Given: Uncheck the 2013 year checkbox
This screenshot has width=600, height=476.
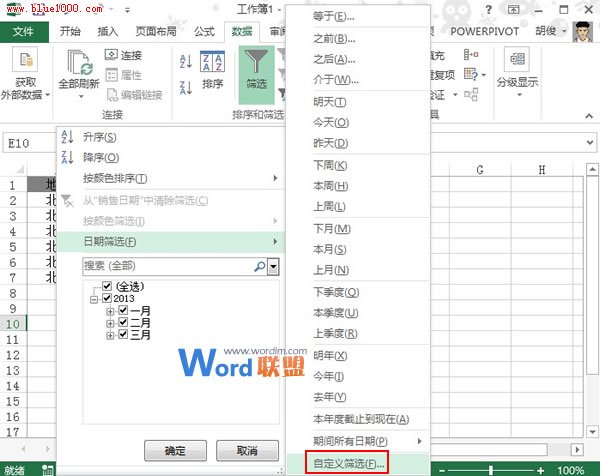Looking at the screenshot, I should [107, 298].
